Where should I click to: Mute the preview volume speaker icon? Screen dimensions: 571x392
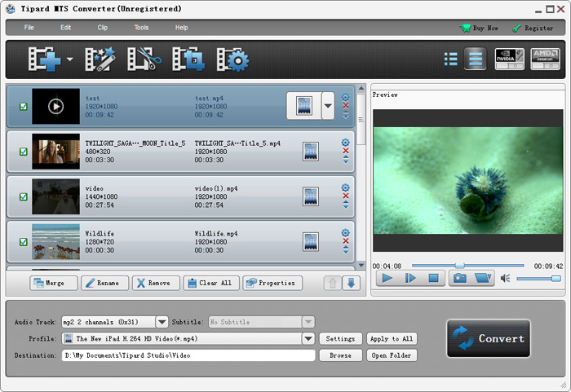(506, 279)
